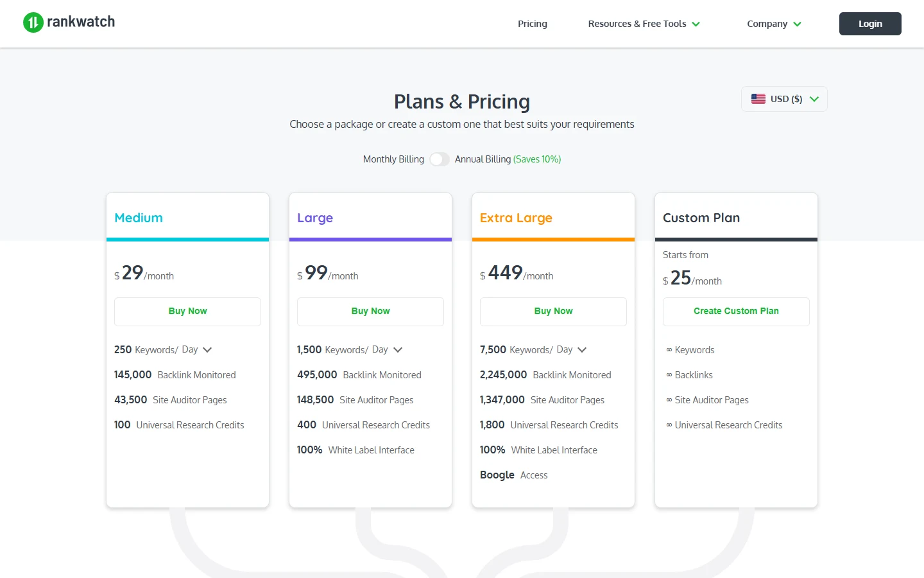
Task: Open the USD ($) currency dropdown
Action: [x=784, y=99]
